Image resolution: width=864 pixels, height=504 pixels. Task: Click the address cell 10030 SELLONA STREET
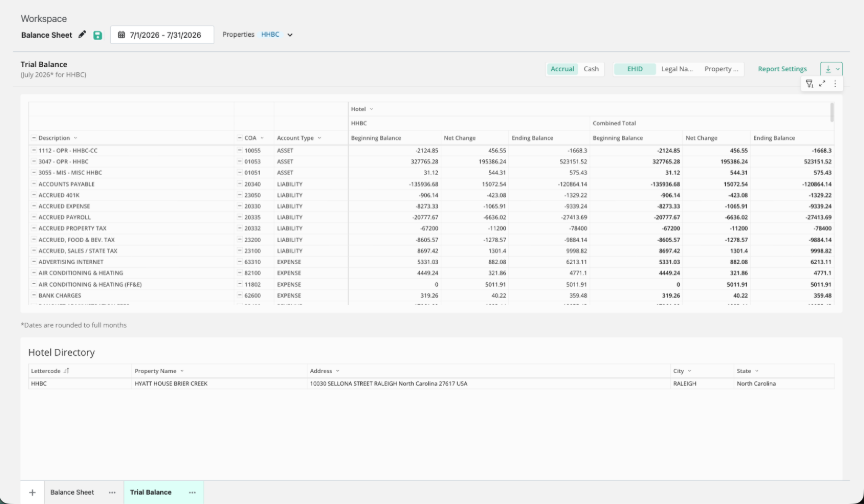pos(489,383)
